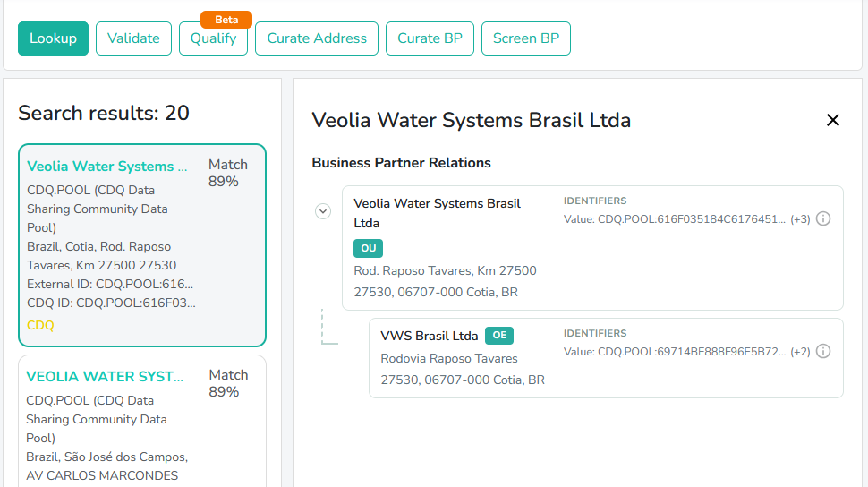Image resolution: width=868 pixels, height=487 pixels.
Task: Select the Curate BP button
Action: (430, 38)
